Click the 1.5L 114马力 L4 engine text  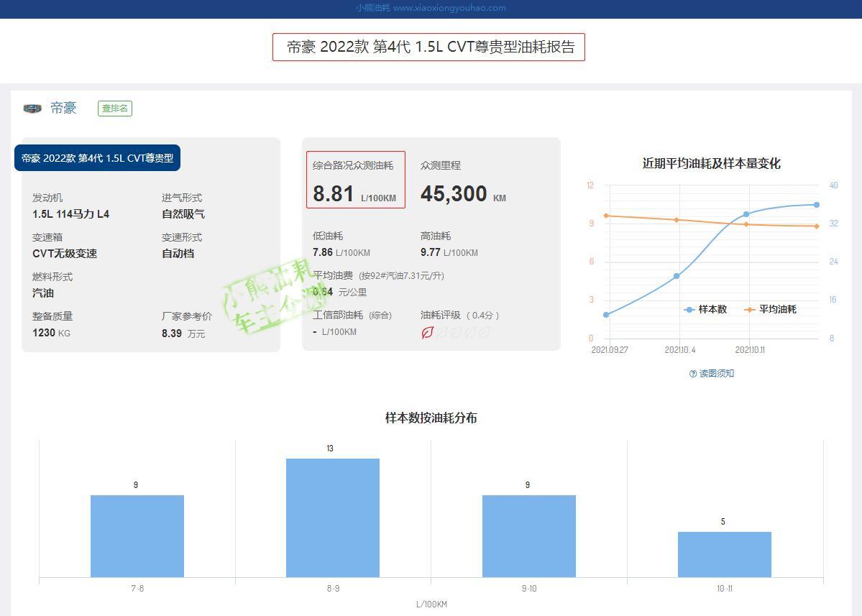[71, 213]
